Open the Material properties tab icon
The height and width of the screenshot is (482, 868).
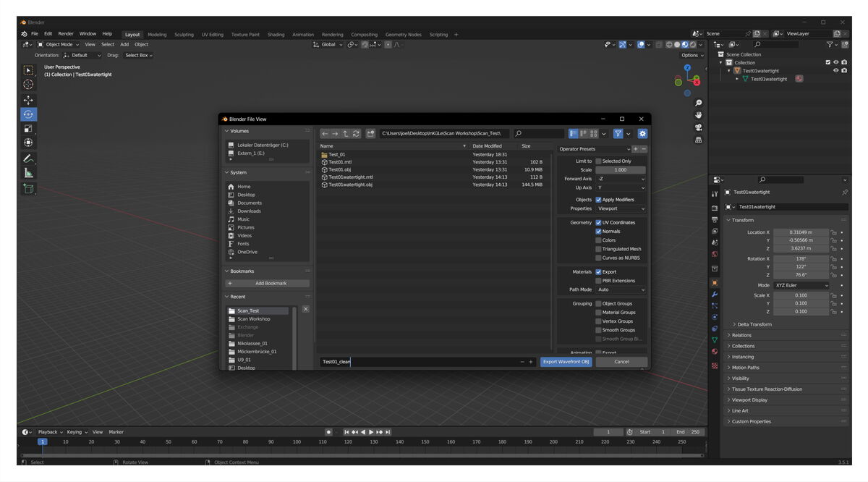(715, 352)
